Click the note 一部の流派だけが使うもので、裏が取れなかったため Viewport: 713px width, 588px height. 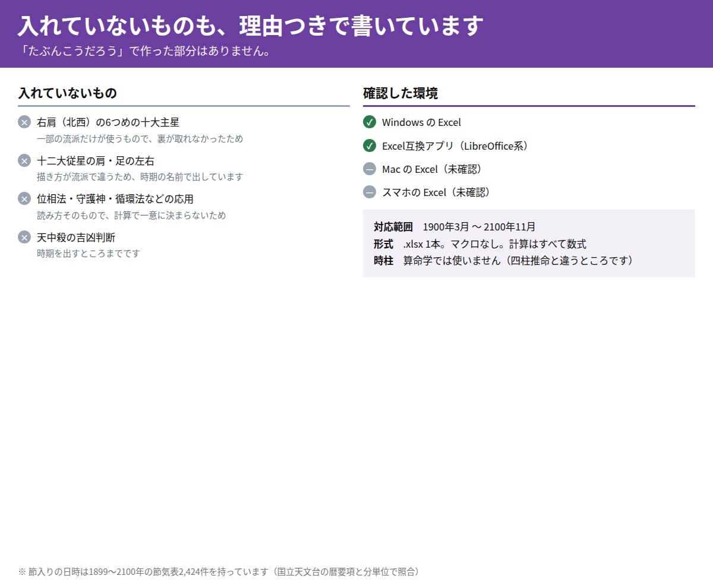click(140, 139)
